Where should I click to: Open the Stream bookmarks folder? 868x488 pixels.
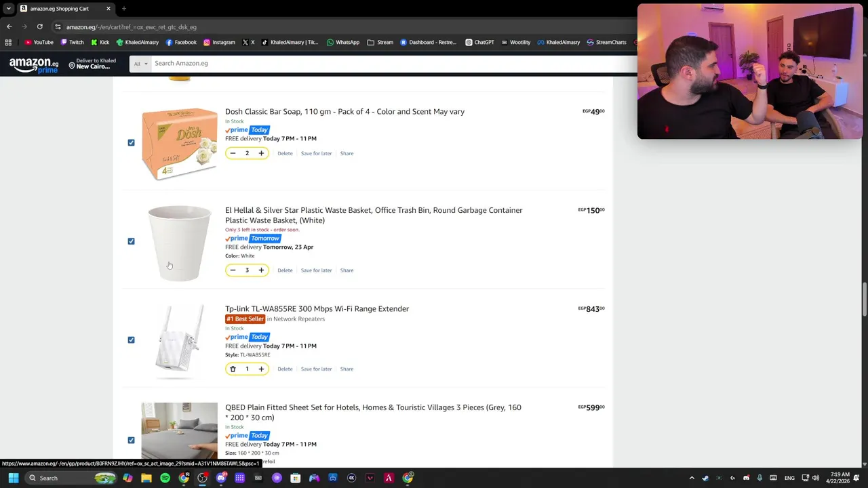(x=380, y=42)
